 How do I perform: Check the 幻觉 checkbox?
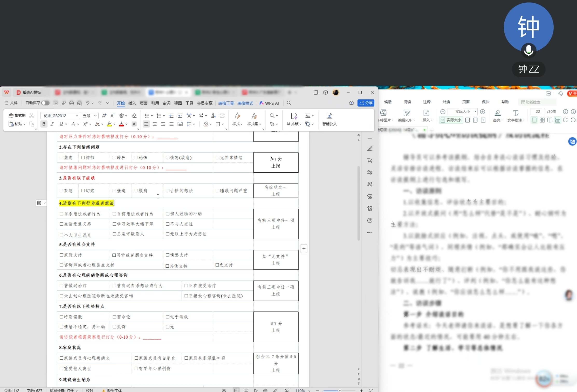(x=83, y=191)
